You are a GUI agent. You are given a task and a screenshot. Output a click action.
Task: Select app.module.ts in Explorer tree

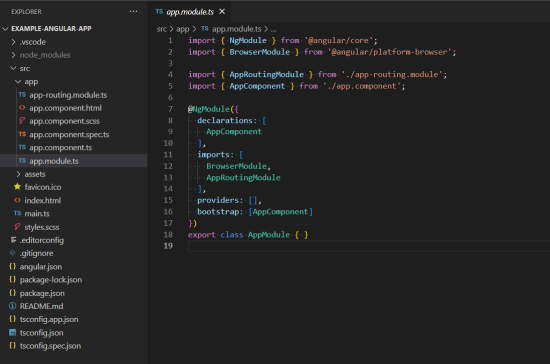tap(74, 161)
